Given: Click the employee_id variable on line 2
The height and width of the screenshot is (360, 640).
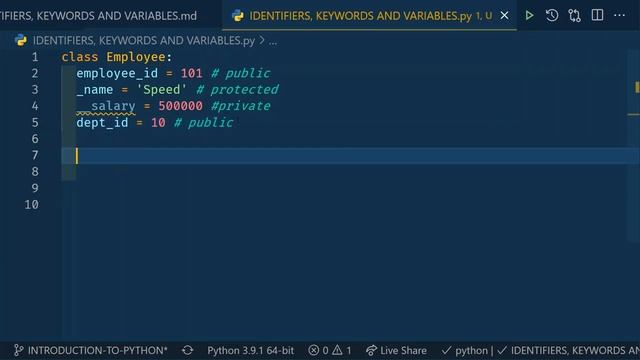Looking at the screenshot, I should coord(117,73).
